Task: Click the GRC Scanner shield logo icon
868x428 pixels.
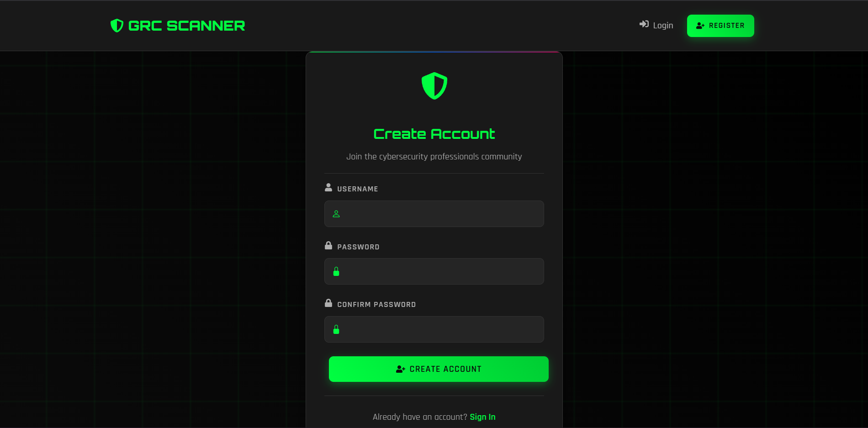Action: [x=117, y=26]
